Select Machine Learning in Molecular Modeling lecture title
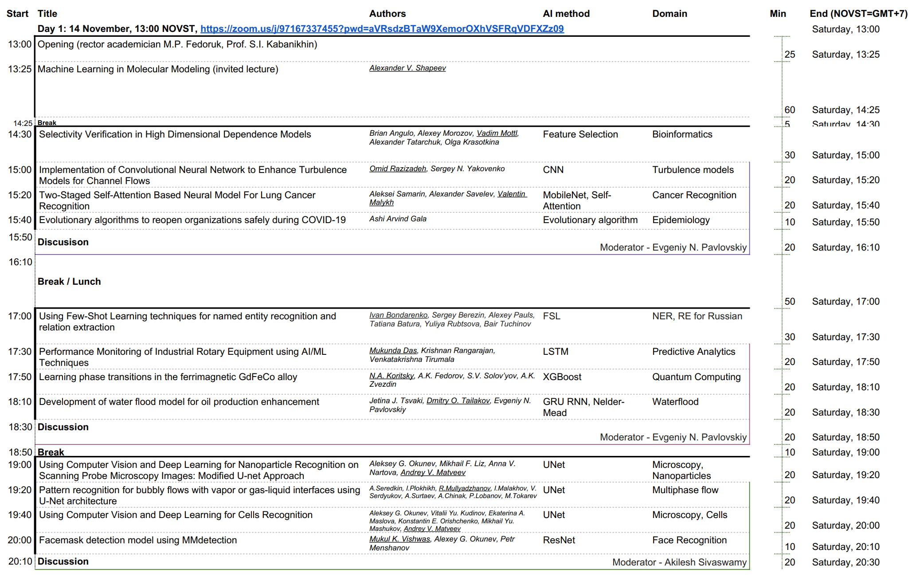 (x=158, y=69)
